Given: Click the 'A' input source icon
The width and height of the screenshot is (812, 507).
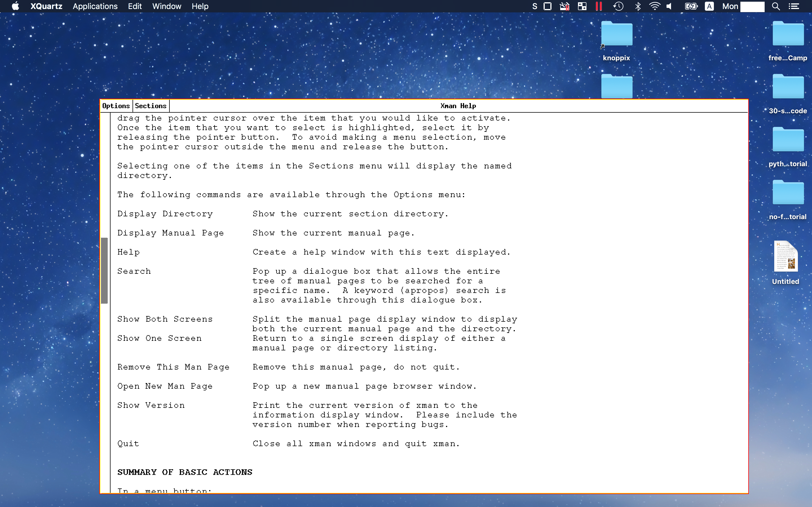Looking at the screenshot, I should coord(709,6).
